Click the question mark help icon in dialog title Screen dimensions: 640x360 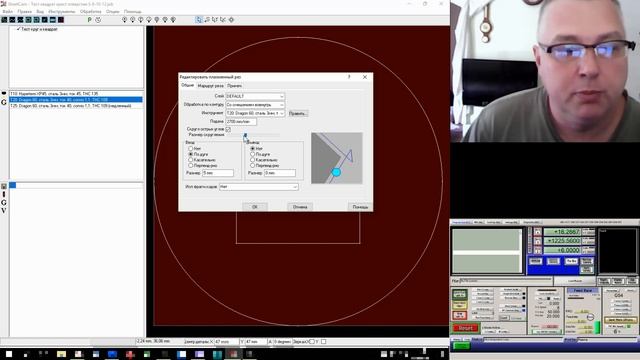349,77
